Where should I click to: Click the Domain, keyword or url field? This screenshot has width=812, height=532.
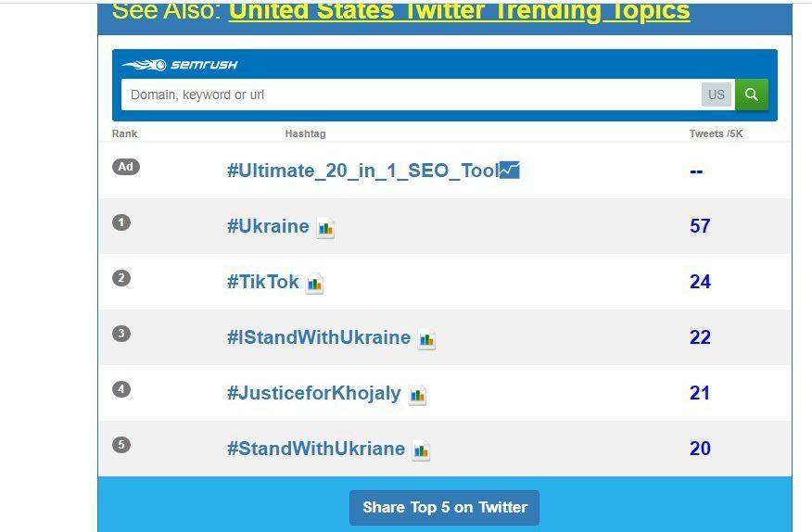coord(412,95)
